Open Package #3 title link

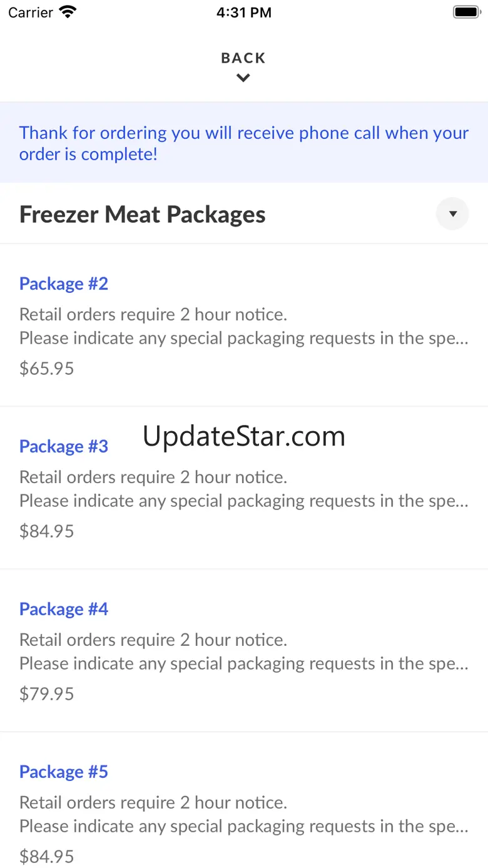tap(64, 446)
